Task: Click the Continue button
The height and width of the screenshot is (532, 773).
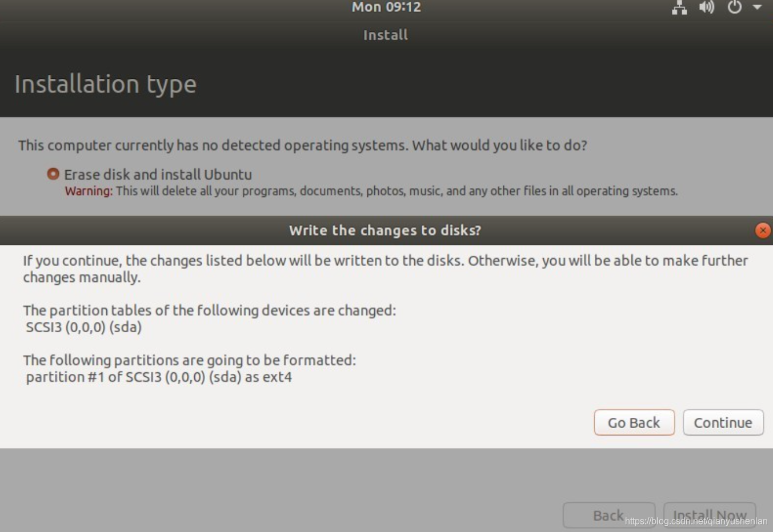Action: coord(723,422)
